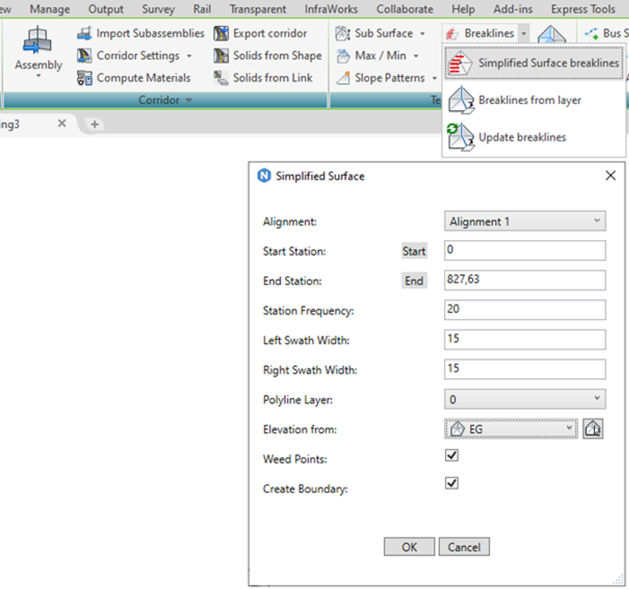
Task: Click the Breaklines ribbon icon
Action: (452, 34)
